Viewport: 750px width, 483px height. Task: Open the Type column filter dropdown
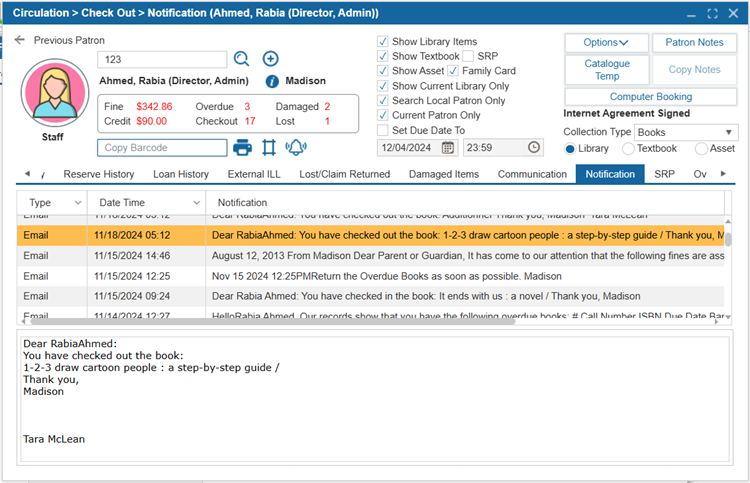click(77, 203)
